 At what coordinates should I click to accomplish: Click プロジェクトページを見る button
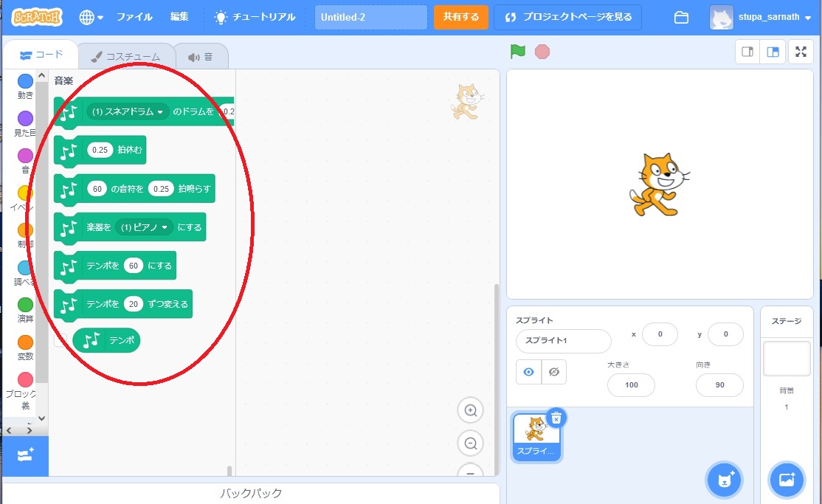pyautogui.click(x=567, y=17)
